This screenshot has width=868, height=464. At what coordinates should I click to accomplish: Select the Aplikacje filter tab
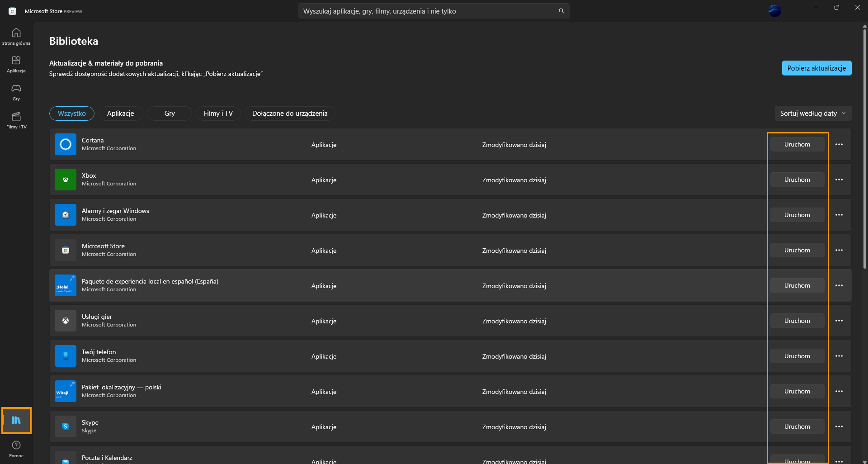[x=121, y=114]
